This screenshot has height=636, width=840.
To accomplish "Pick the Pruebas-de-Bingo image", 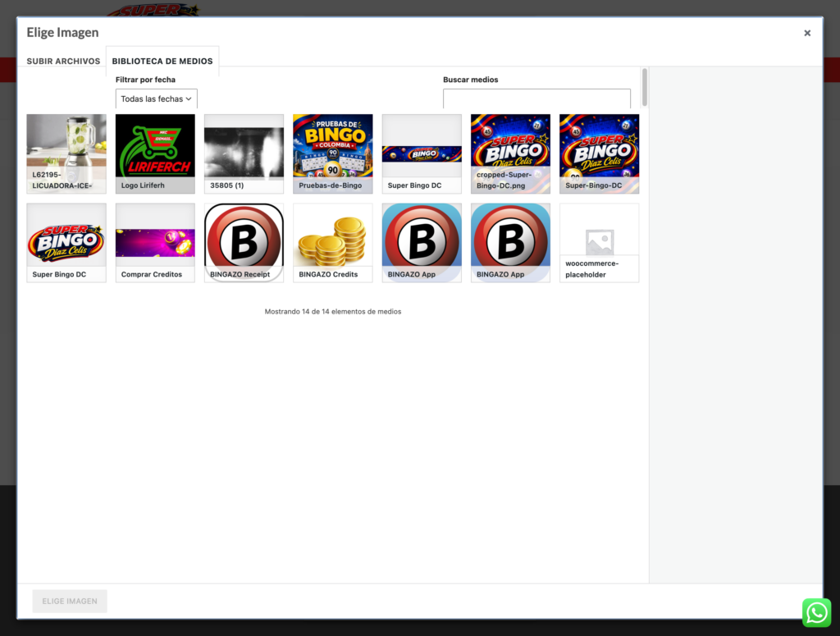I will (333, 153).
